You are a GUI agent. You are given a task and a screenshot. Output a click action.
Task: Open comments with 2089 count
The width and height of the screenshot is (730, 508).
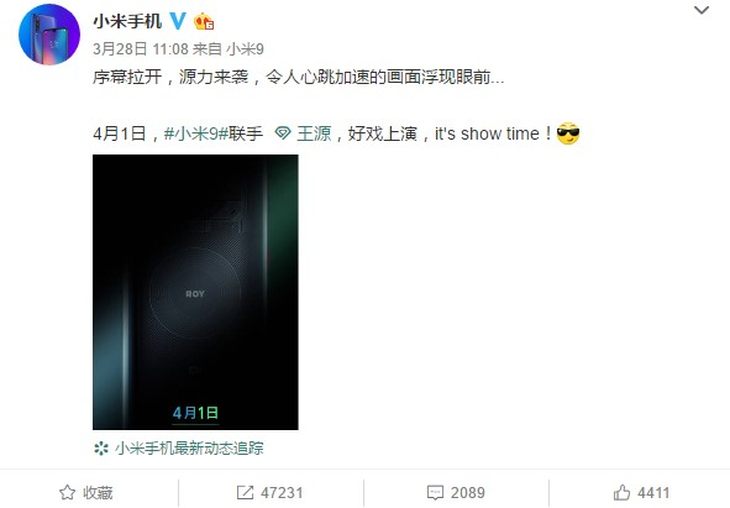456,493
